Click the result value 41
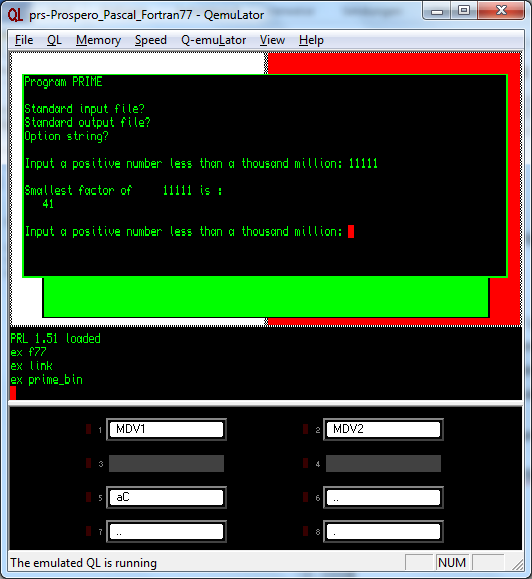Image resolution: width=532 pixels, height=579 pixels. (x=48, y=204)
